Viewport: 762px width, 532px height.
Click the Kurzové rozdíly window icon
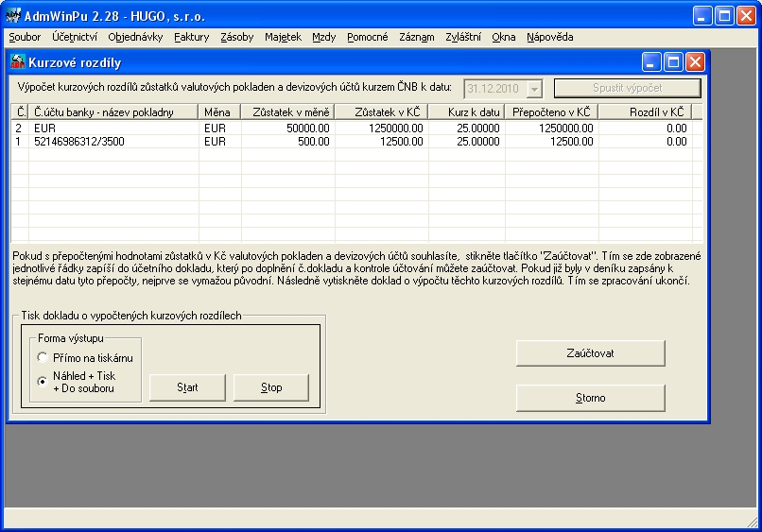tap(18, 62)
